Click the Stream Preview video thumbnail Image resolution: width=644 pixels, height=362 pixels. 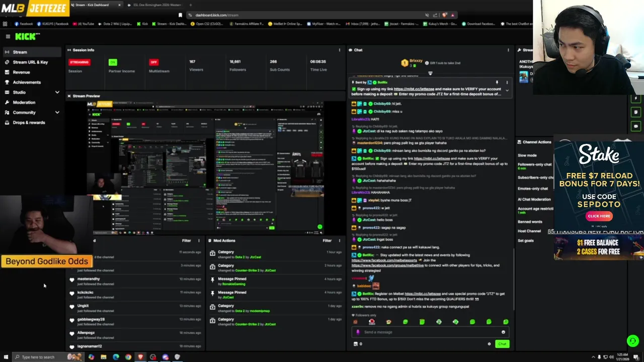pyautogui.click(x=205, y=167)
